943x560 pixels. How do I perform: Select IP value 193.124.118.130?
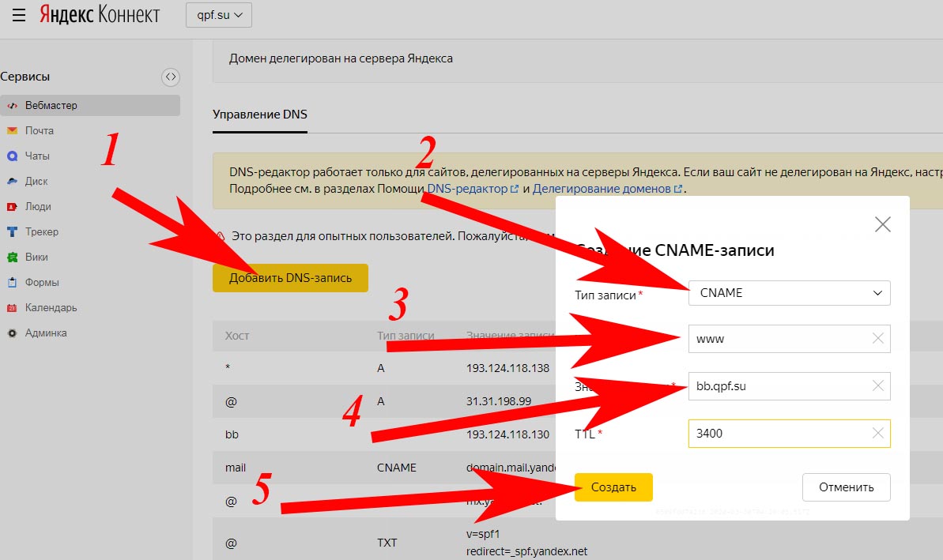[x=507, y=434]
